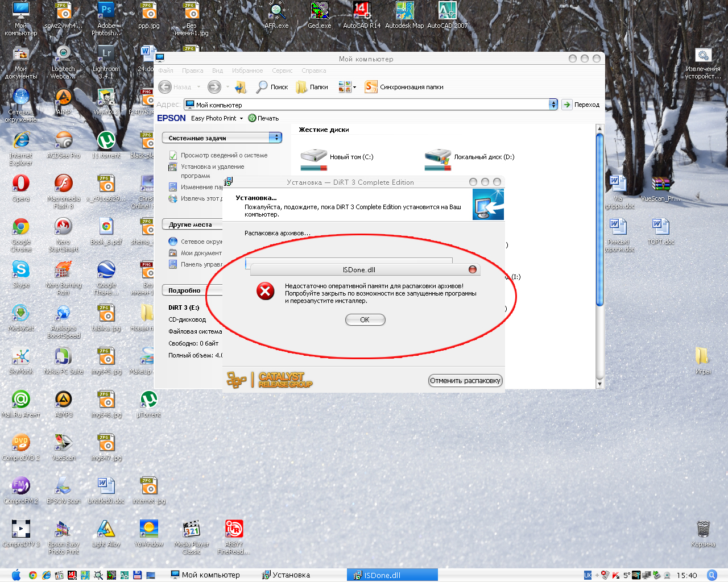The image size is (728, 582).
Task: Open the address bar dropdown arrow
Action: coord(553,105)
